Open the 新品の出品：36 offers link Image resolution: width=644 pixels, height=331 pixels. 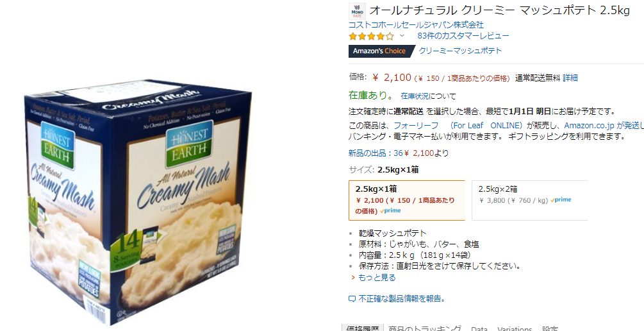(376, 153)
